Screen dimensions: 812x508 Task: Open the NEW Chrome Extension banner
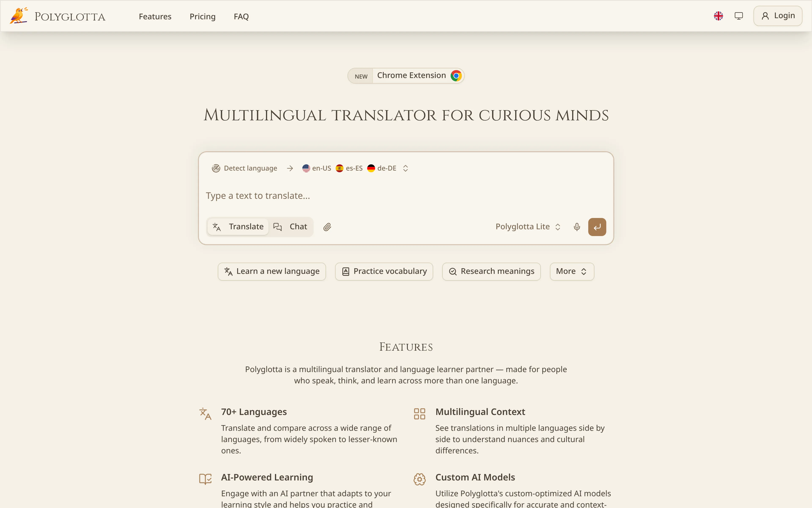pos(406,76)
